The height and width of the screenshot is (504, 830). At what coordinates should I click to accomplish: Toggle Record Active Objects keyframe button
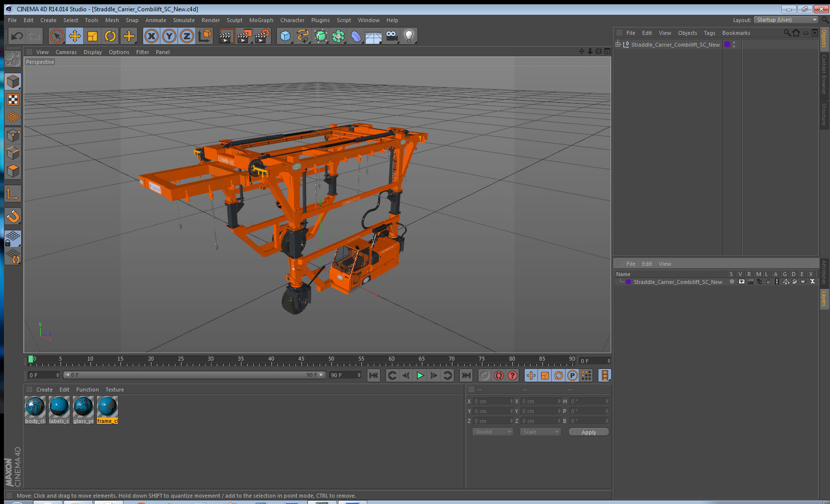[485, 375]
